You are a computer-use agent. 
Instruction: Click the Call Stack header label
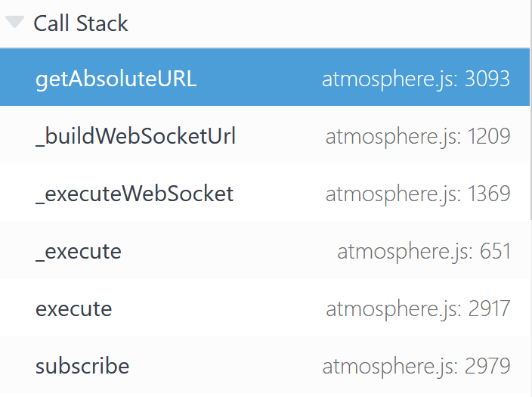click(x=81, y=23)
